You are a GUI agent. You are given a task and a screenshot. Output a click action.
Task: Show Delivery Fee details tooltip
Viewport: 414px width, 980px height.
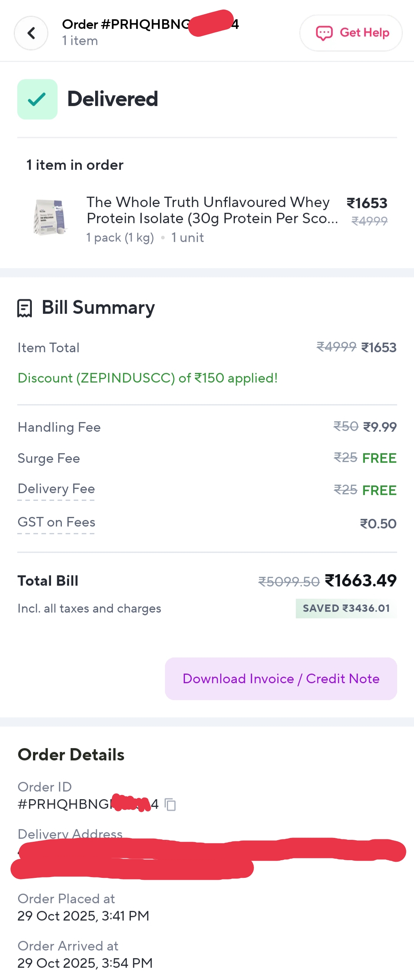pyautogui.click(x=56, y=489)
